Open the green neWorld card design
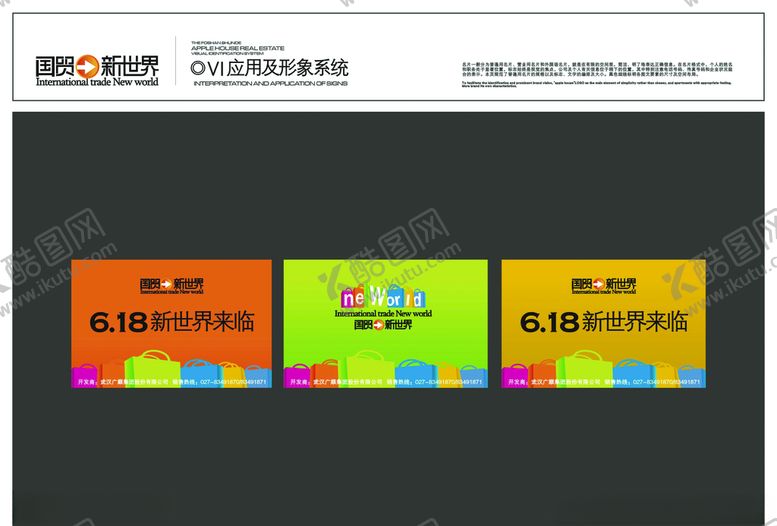777x526 pixels. [386, 324]
